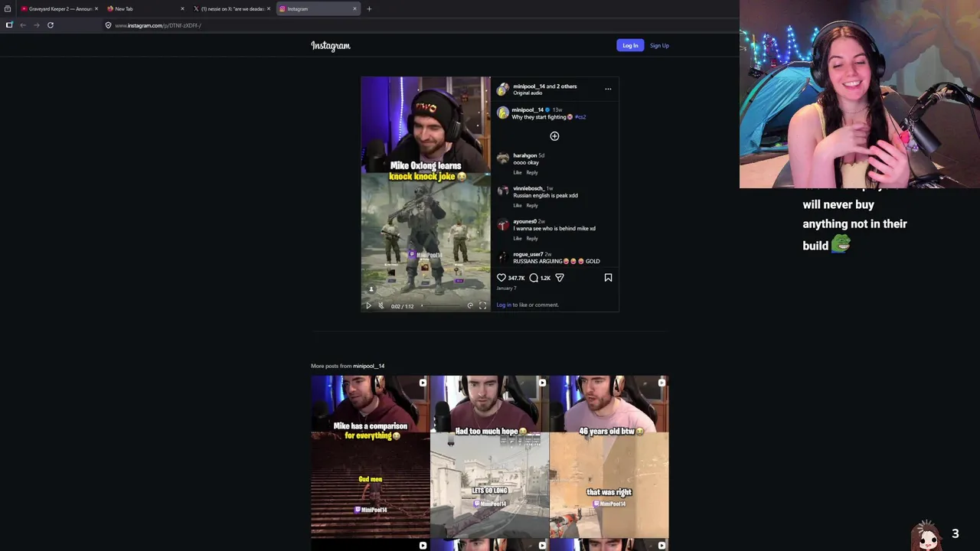
Task: Click the blue Log In button
Action: [x=630, y=45]
